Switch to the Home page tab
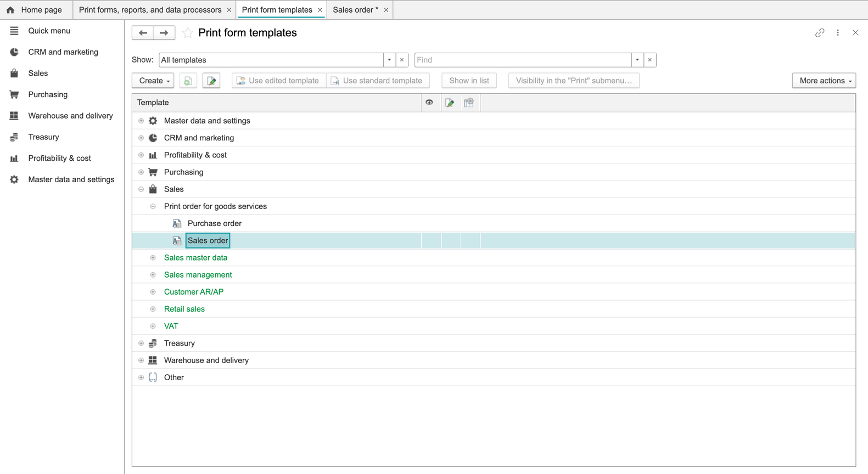Viewport: 868px width, 474px height. coord(36,10)
